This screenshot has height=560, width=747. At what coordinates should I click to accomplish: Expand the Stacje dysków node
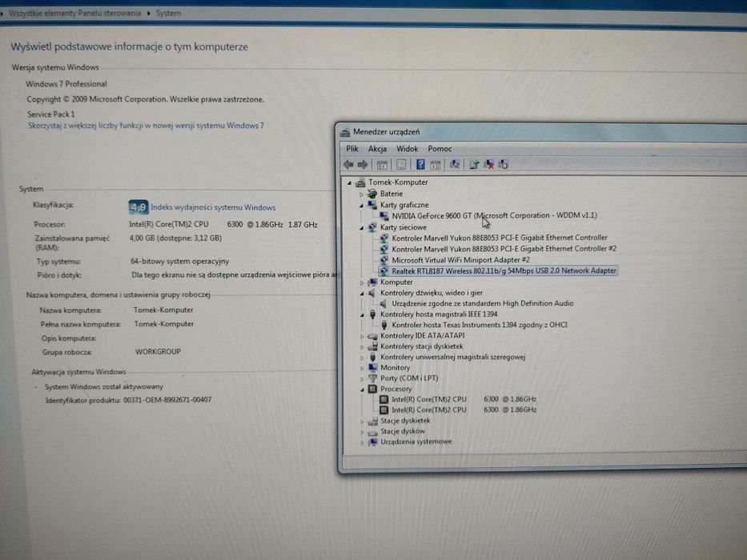click(x=362, y=432)
